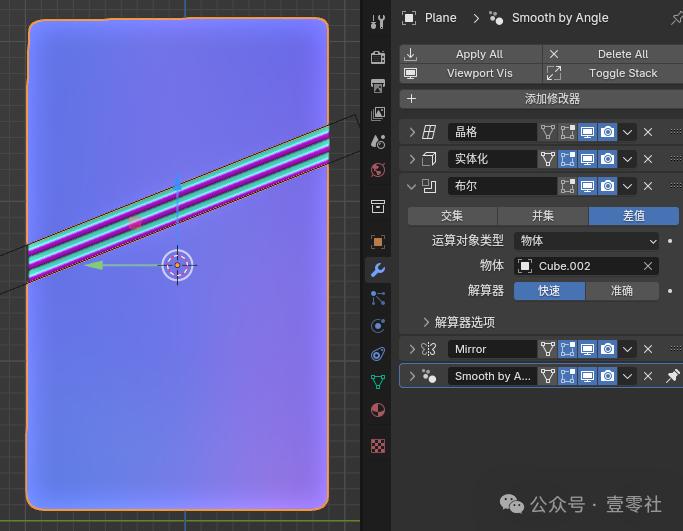Expand the 晶格 modifier panel
Image resolution: width=683 pixels, height=531 pixels.
[412, 132]
